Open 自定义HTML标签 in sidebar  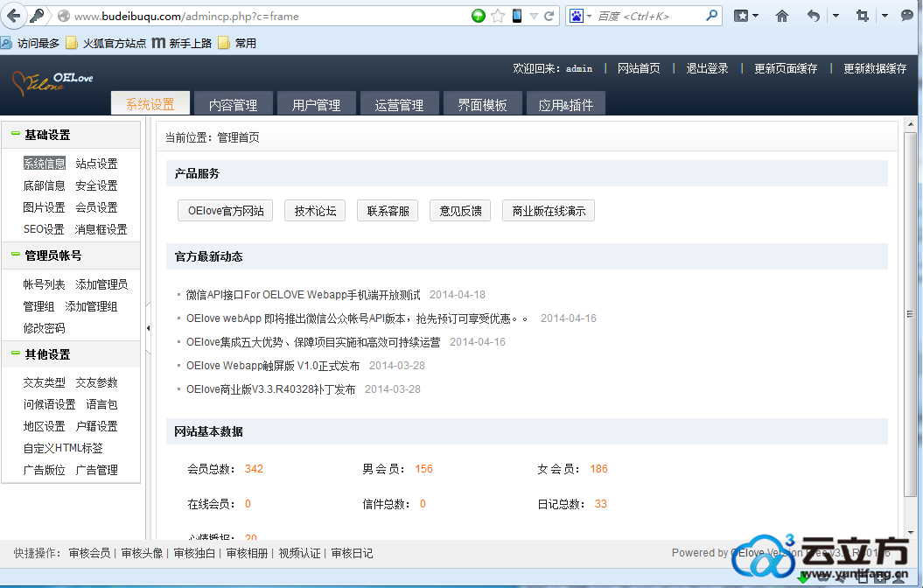pyautogui.click(x=63, y=448)
